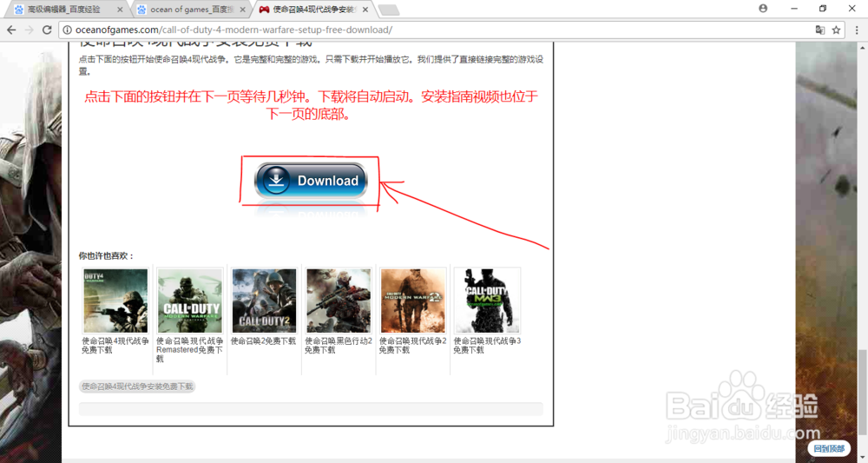Bookmark this page with star icon
Viewport: 868px width, 463px height.
[836, 30]
